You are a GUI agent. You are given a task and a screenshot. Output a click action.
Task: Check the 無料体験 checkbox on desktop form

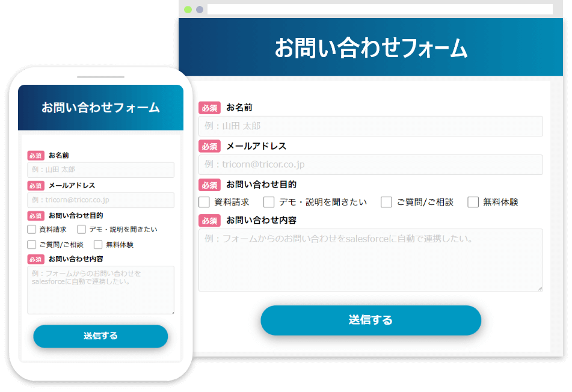473,202
